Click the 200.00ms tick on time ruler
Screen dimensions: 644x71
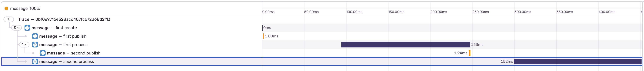(439, 12)
